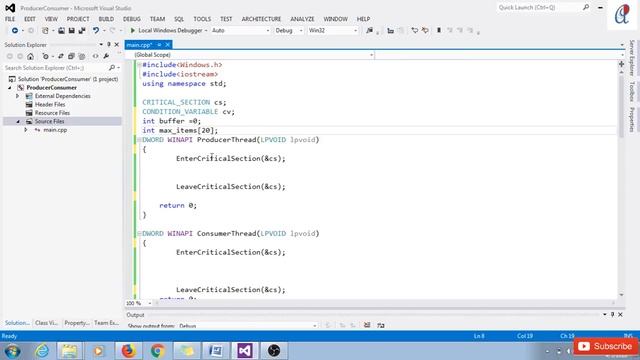Collapse the ProducerThread function outline
Image resolution: width=640 pixels, height=360 pixels.
click(139, 140)
